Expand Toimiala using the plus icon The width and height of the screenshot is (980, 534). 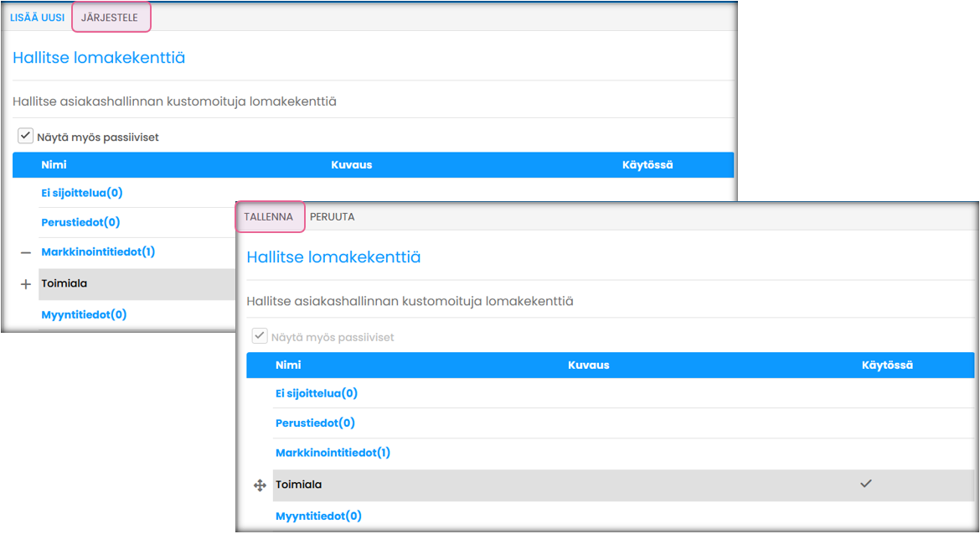[x=25, y=284]
